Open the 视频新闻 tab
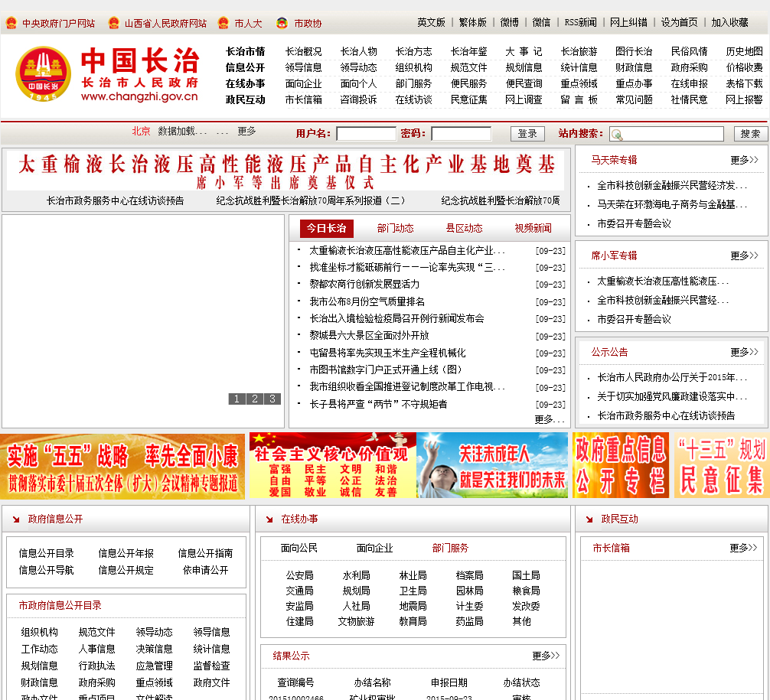This screenshot has height=700, width=770. (533, 228)
